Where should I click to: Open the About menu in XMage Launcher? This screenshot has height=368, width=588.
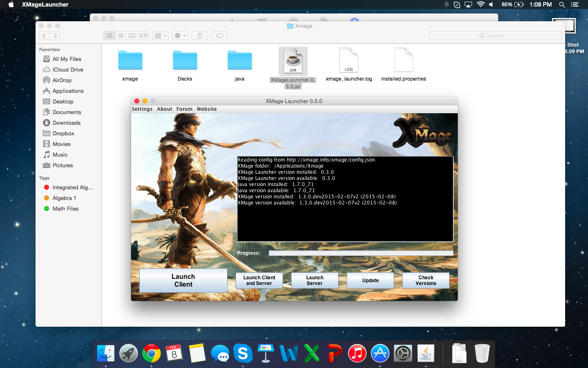[x=165, y=109]
